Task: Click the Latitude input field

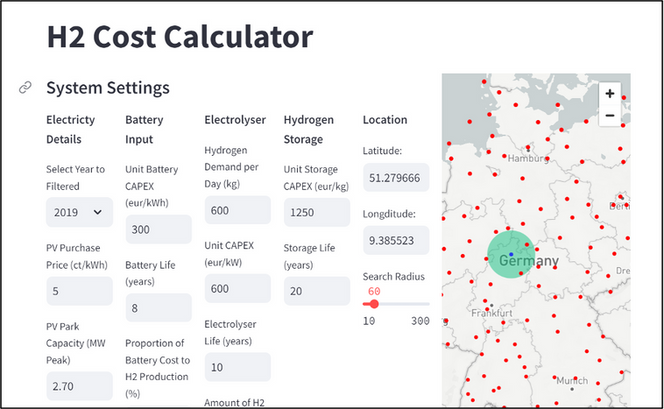Action: coord(396,177)
